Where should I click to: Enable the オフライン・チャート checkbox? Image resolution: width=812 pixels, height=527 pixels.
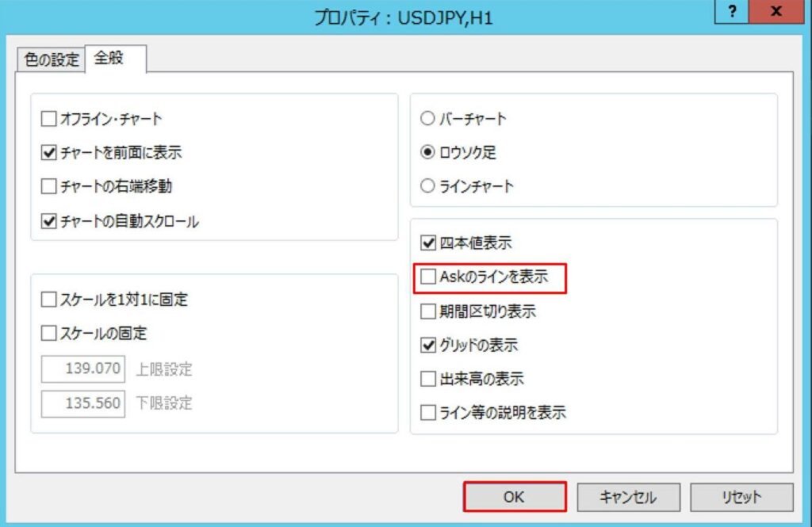click(x=49, y=120)
